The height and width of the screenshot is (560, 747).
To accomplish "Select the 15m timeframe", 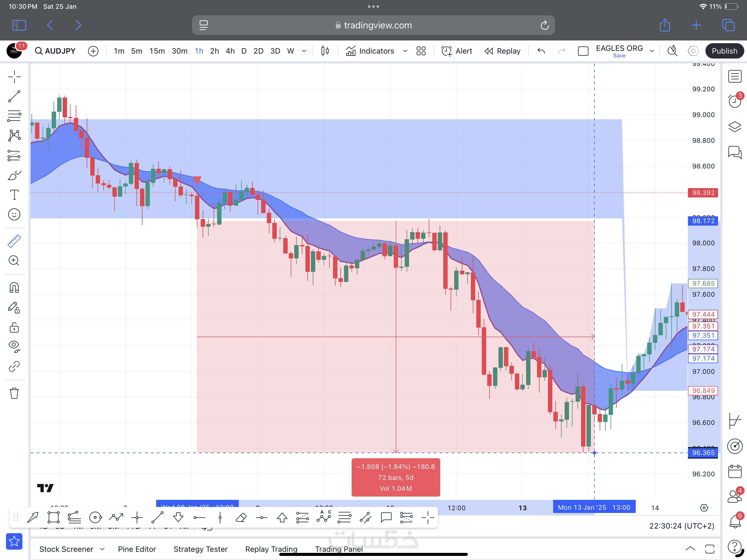I will 157,51.
